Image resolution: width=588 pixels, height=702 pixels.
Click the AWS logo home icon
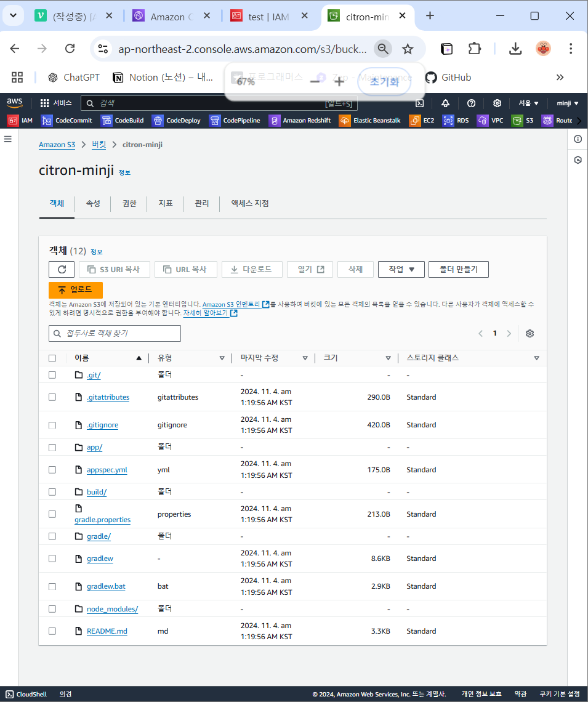[14, 103]
